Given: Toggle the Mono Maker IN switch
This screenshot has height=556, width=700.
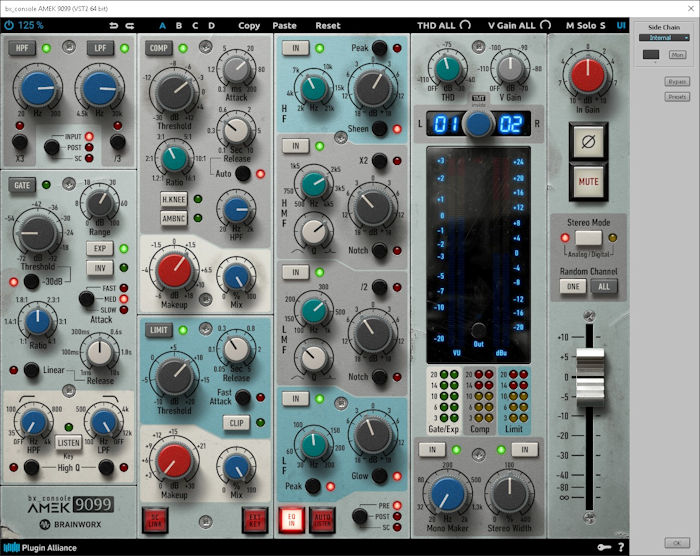Looking at the screenshot, I should (x=432, y=449).
